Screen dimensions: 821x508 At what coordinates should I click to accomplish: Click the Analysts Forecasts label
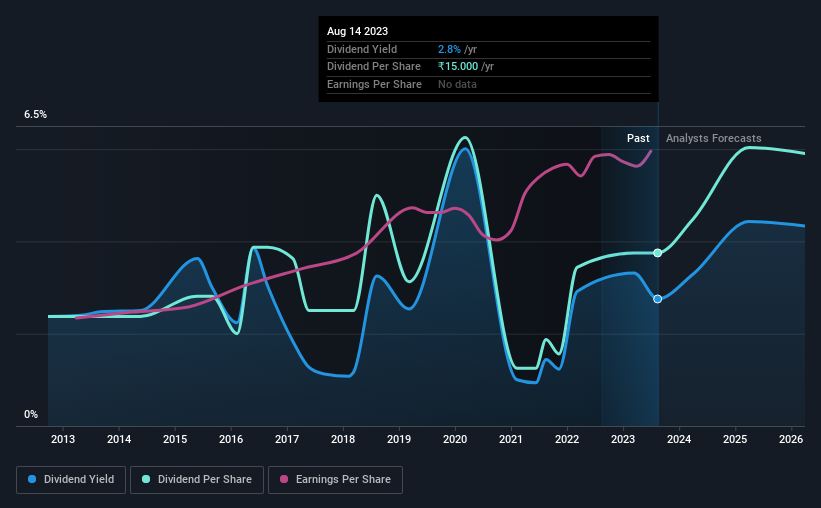coord(714,138)
